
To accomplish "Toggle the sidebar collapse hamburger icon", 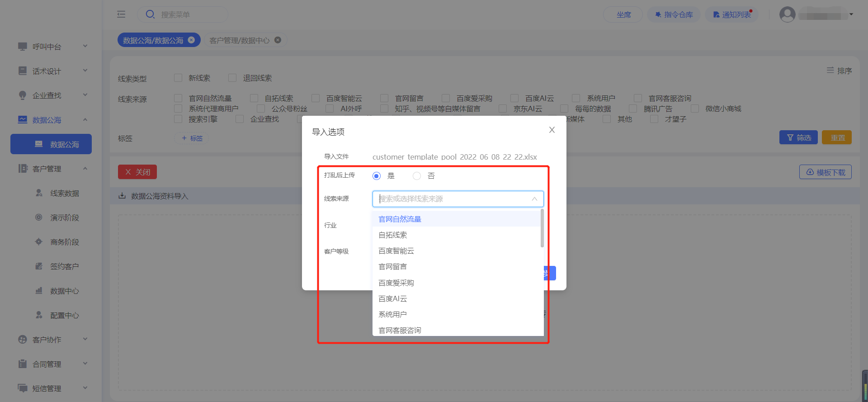I will click(x=121, y=14).
